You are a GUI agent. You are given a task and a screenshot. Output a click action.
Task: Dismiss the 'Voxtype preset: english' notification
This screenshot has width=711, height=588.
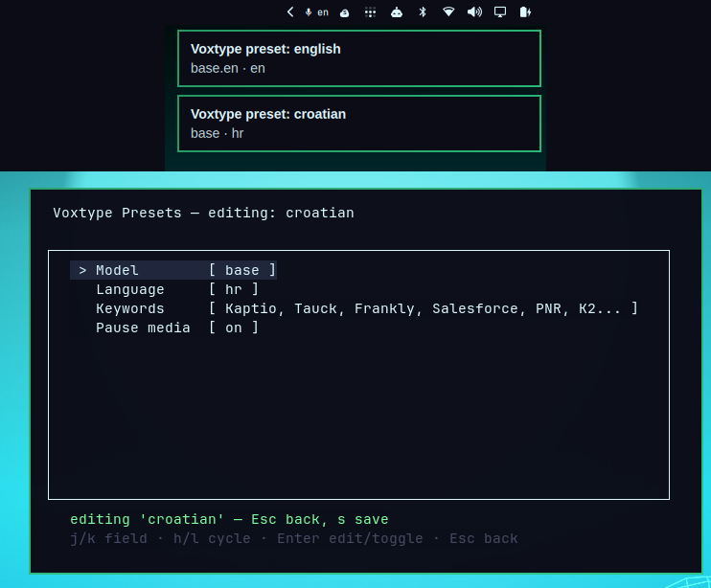[359, 58]
